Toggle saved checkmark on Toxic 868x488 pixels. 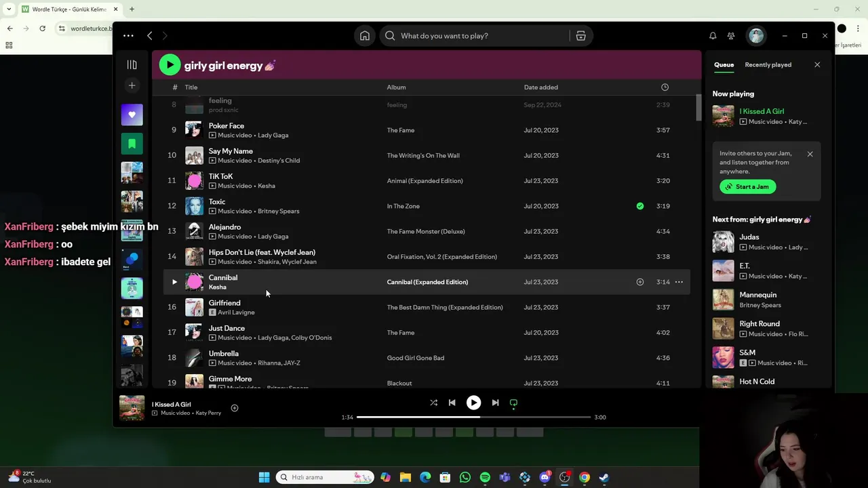click(x=639, y=206)
